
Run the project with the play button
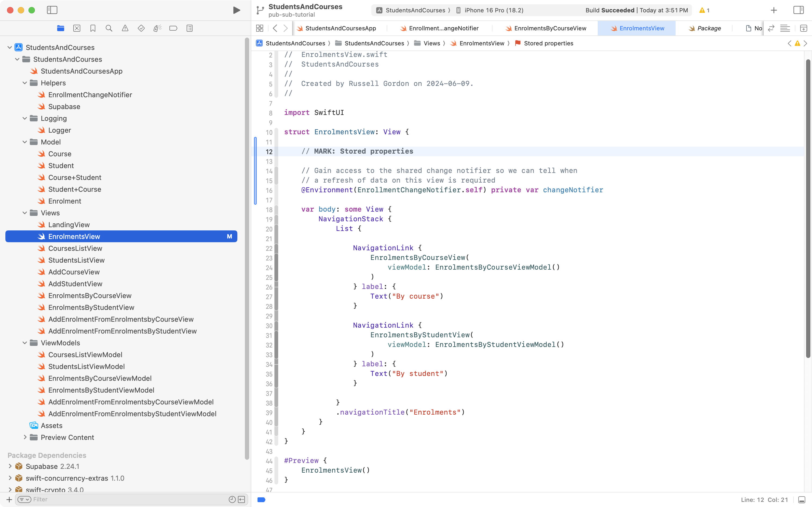(236, 10)
